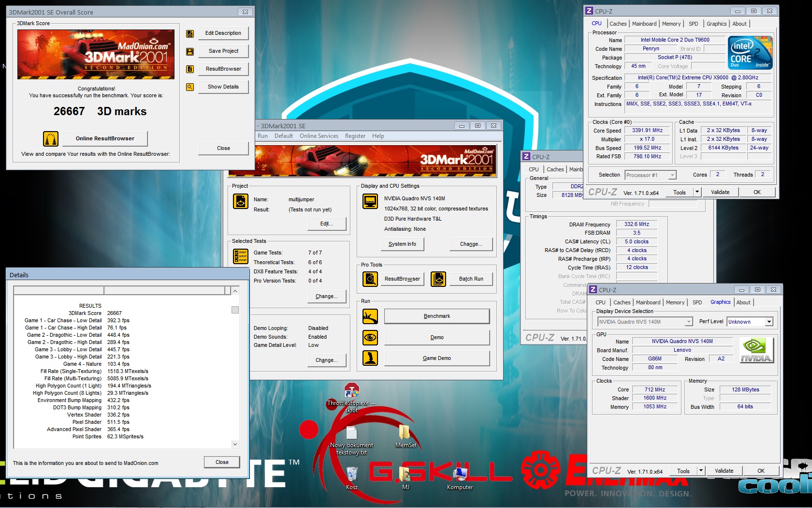
Task: Click the Details list scrollbar up arrow
Action: (235, 291)
